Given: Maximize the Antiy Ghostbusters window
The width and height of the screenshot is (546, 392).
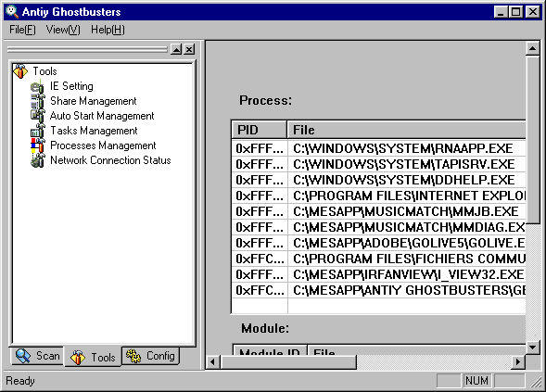Looking at the screenshot, I should tap(515, 12).
